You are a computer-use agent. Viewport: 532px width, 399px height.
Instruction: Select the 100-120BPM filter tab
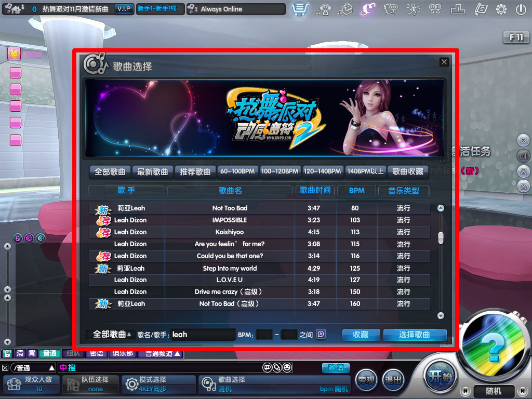point(280,171)
